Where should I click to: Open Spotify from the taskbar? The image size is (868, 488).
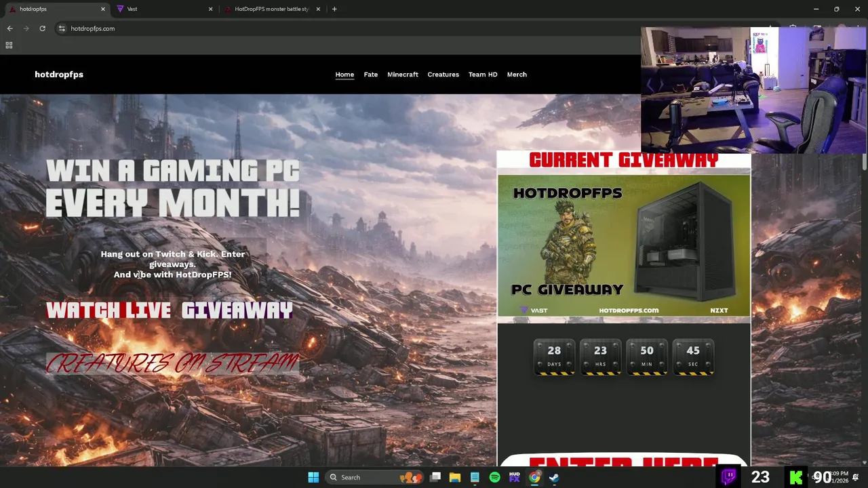coord(494,477)
